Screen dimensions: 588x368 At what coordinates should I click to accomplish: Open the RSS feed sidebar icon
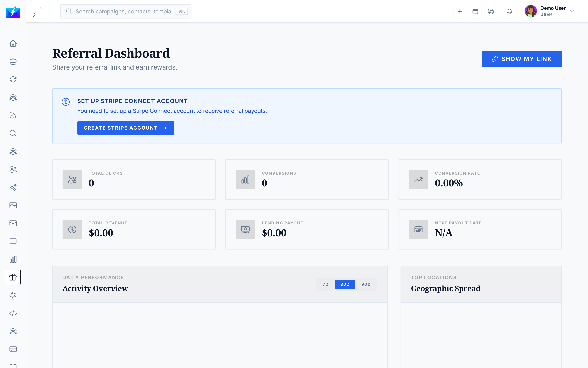(13, 115)
